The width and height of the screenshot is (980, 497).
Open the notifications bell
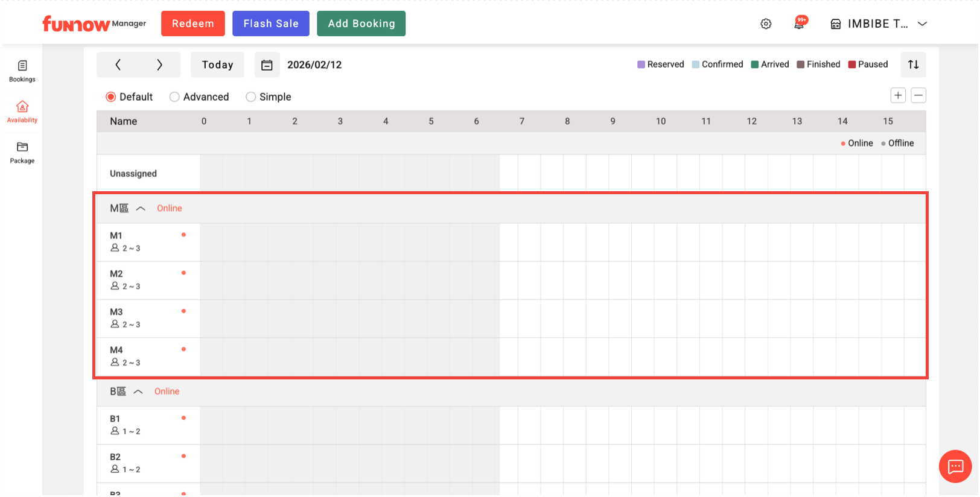799,24
